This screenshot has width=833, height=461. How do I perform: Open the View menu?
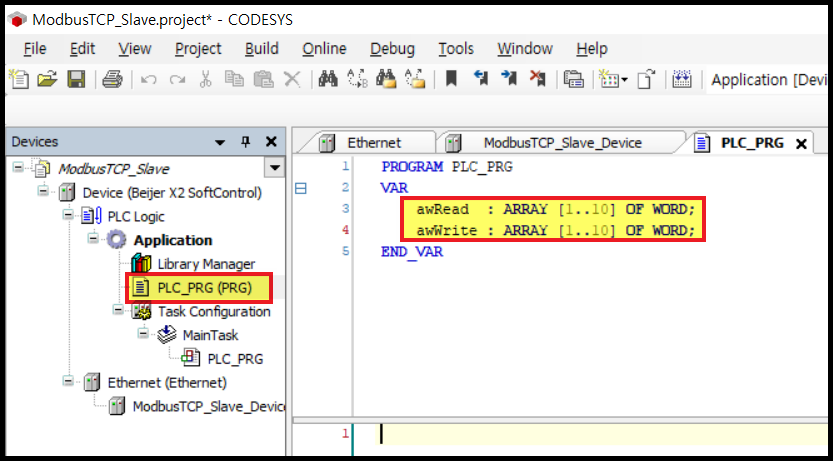pos(134,49)
